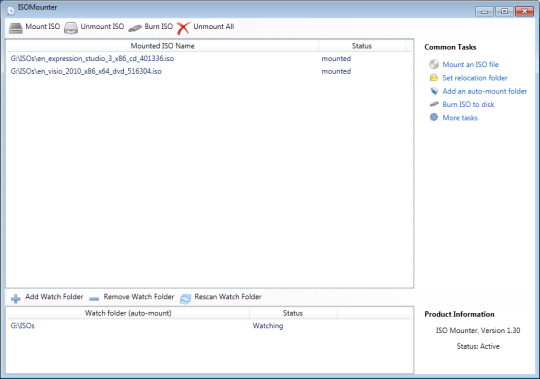
Task: Open the Mount an ISO file link
Action: (x=470, y=64)
